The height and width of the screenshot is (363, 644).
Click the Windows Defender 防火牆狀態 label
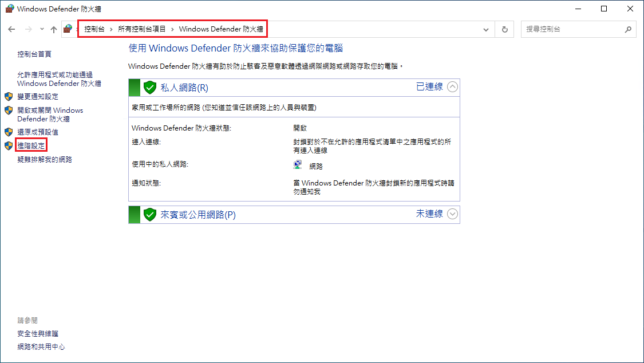click(x=181, y=128)
